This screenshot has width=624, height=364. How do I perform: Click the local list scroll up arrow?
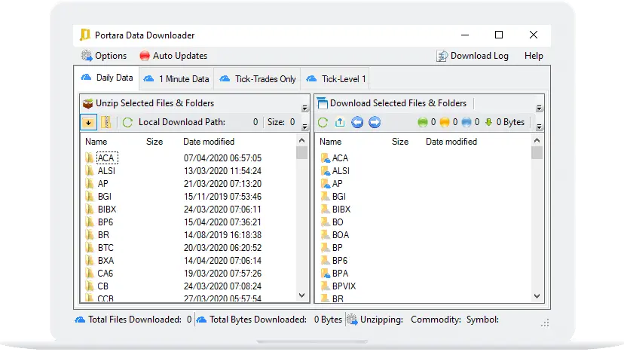[x=301, y=140]
